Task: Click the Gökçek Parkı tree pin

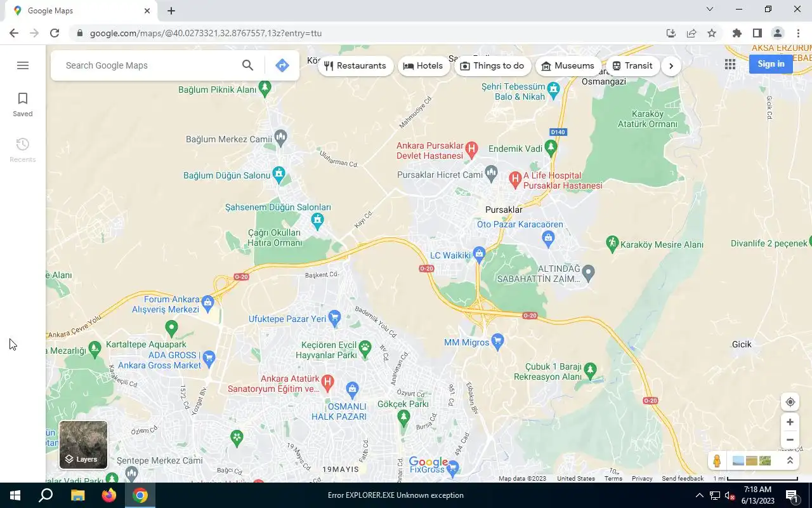Action: [403, 417]
